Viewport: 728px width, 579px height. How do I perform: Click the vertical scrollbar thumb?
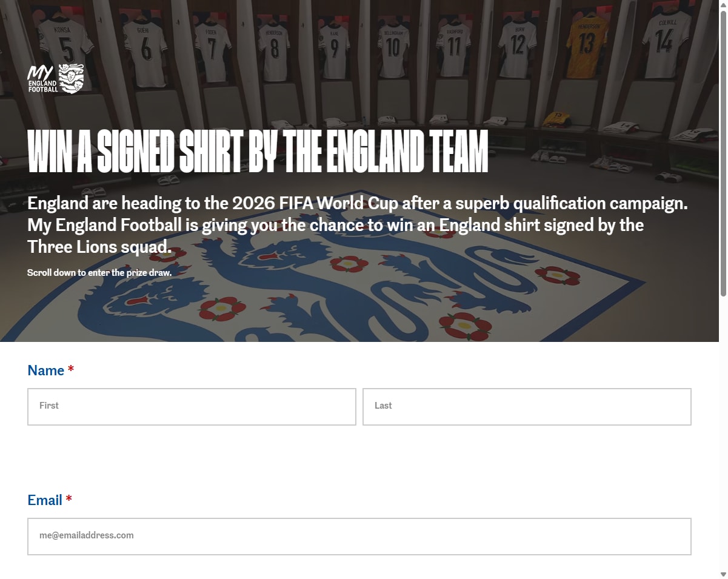(723, 153)
